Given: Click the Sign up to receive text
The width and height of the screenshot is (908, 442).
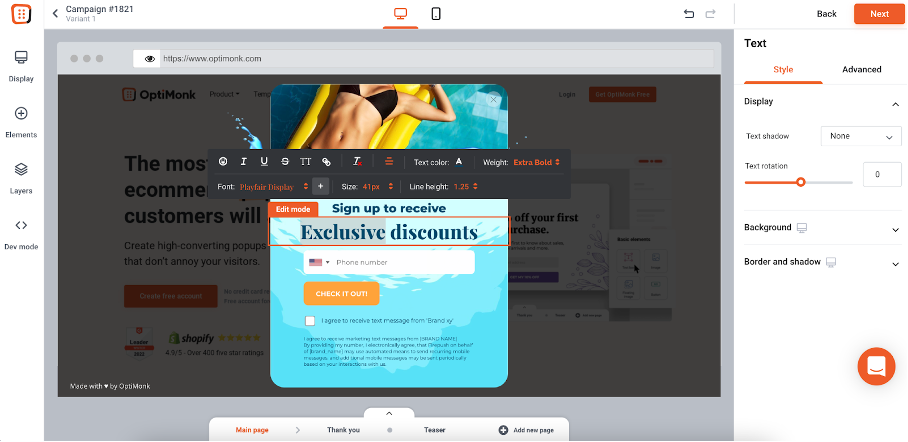Looking at the screenshot, I should coord(389,209).
